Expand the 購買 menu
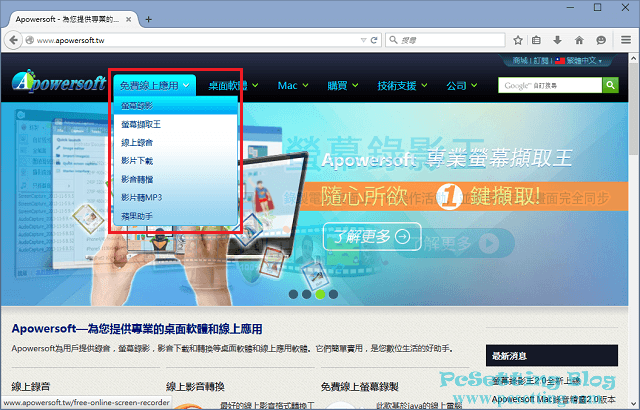The image size is (640, 410). tap(343, 85)
